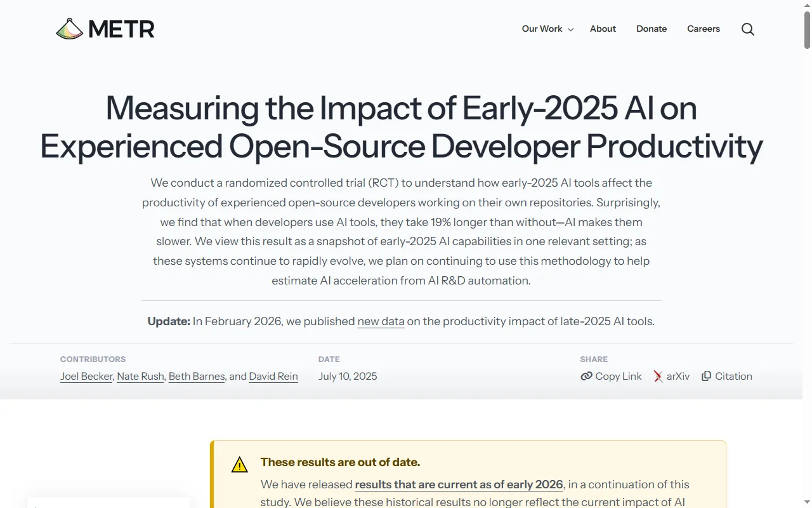Click the Citation button text
The height and width of the screenshot is (508, 812).
pos(733,376)
